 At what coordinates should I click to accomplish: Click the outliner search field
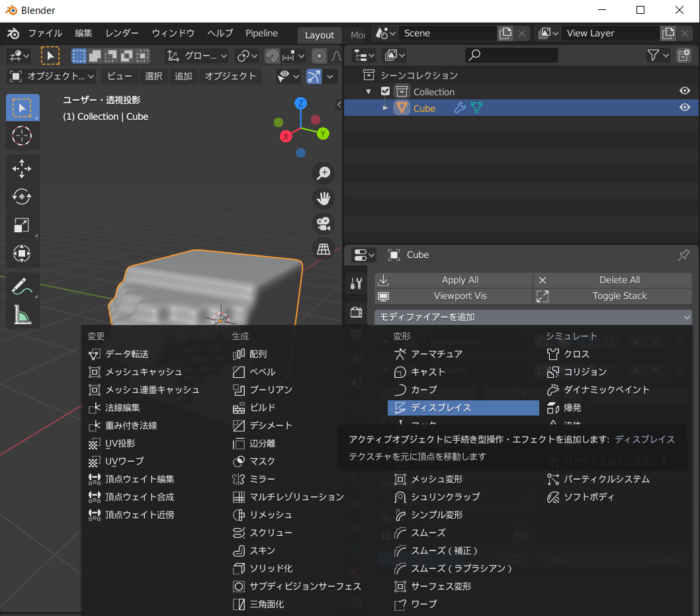[511, 56]
